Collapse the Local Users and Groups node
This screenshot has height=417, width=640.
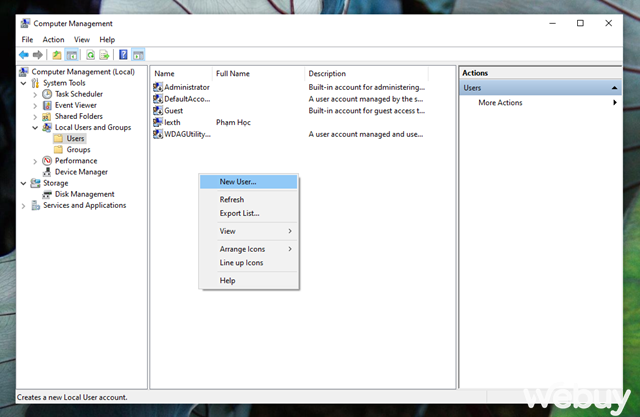coord(35,128)
